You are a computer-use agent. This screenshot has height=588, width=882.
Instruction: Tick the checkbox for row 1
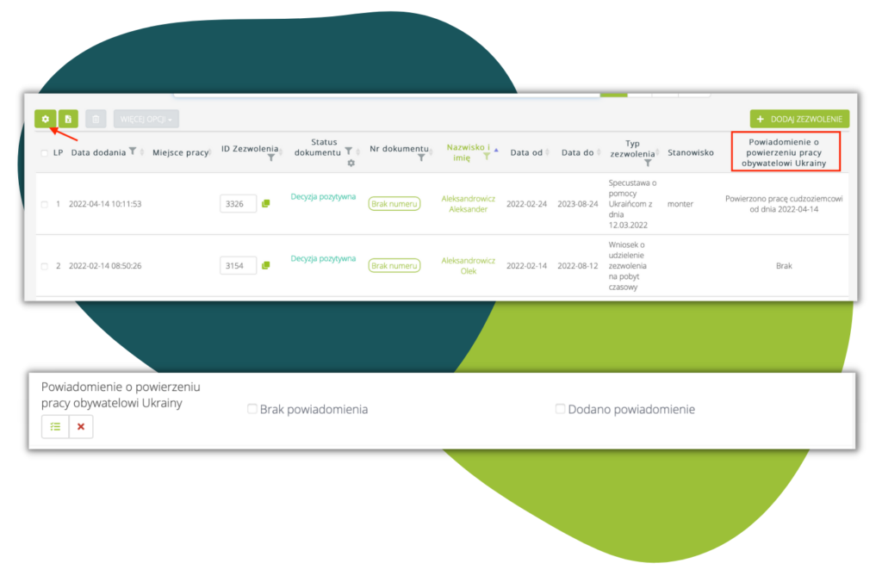coord(44,204)
